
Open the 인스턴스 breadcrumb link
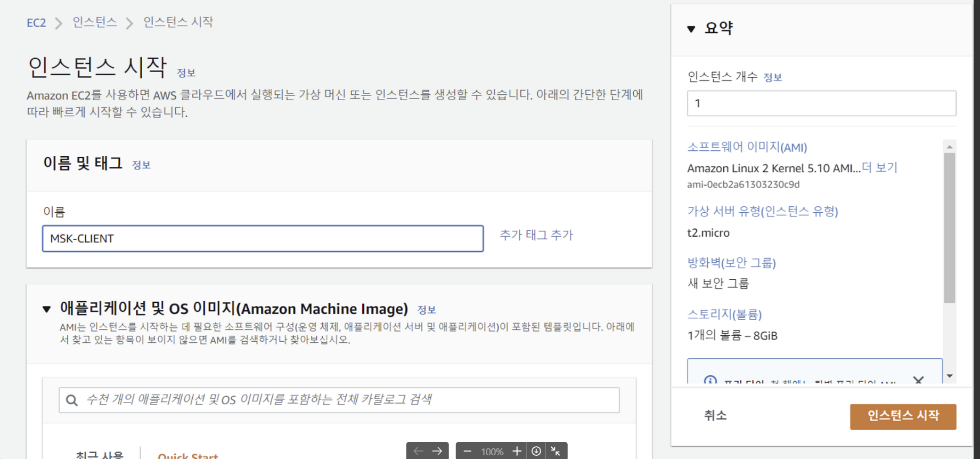[95, 22]
